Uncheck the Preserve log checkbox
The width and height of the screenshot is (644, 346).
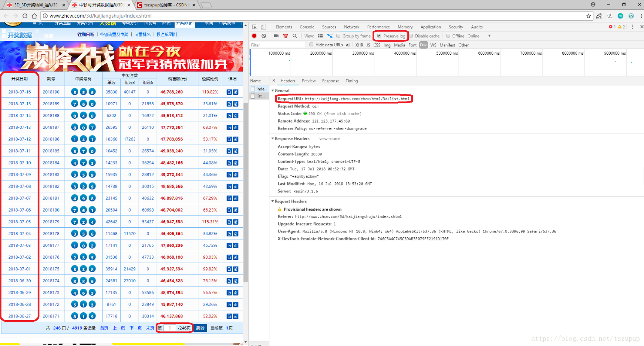coord(379,36)
